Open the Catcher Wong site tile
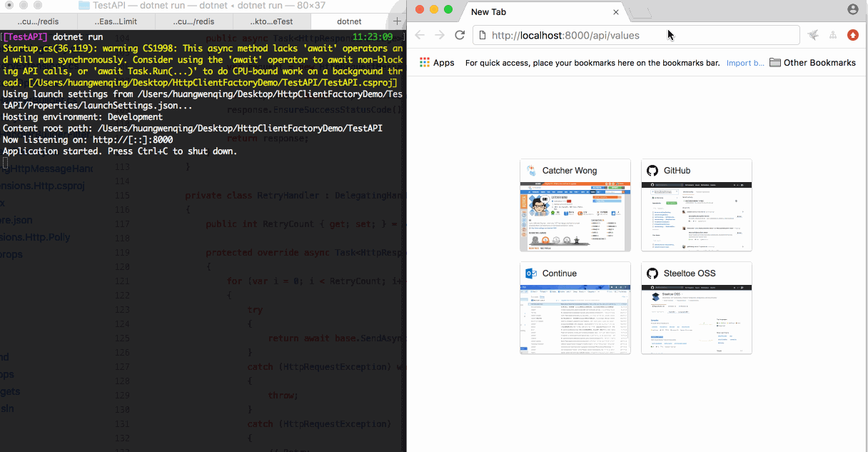The height and width of the screenshot is (452, 868). point(575,205)
